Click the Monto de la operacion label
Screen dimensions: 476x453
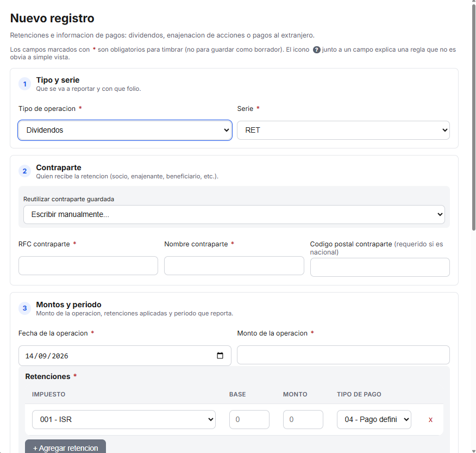pos(272,333)
